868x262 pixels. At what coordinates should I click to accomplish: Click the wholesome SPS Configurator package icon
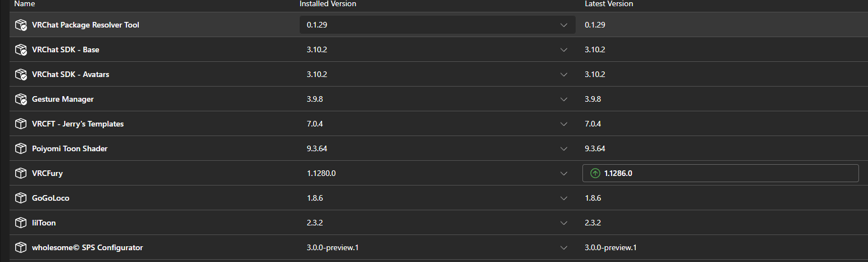tap(21, 247)
